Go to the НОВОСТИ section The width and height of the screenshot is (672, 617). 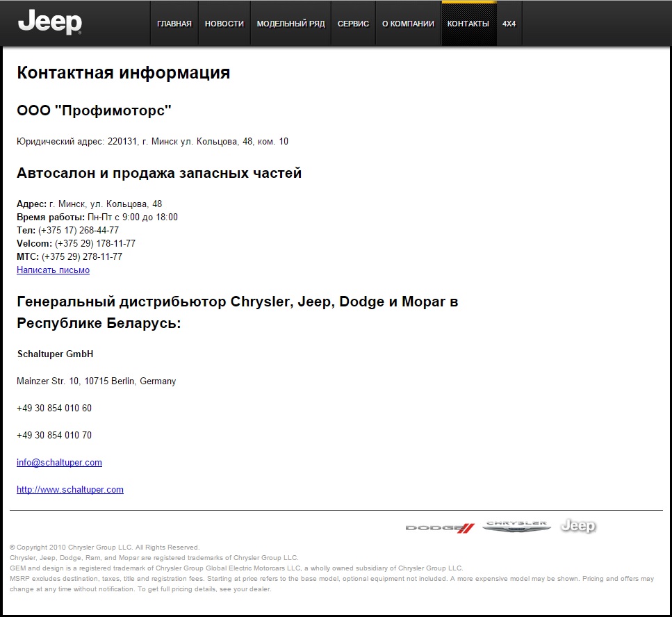(x=224, y=24)
